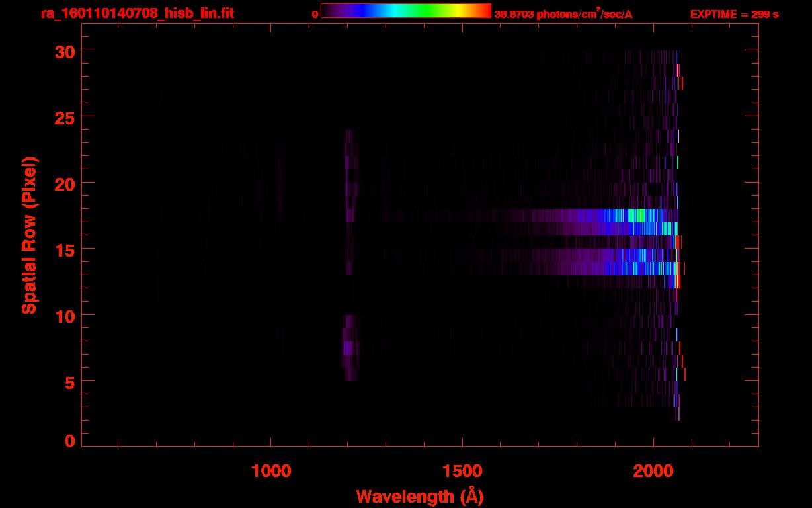Click the y-axis tick label 15
812x508 pixels.
pyautogui.click(x=65, y=249)
